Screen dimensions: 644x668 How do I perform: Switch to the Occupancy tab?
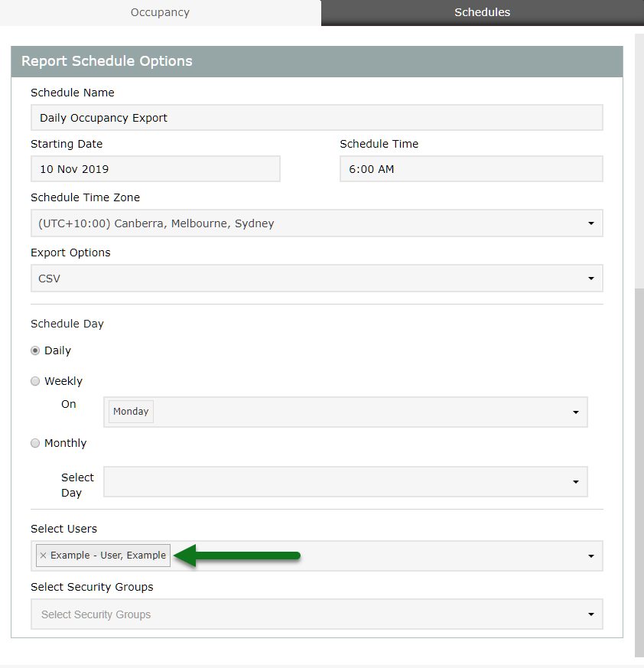click(160, 13)
